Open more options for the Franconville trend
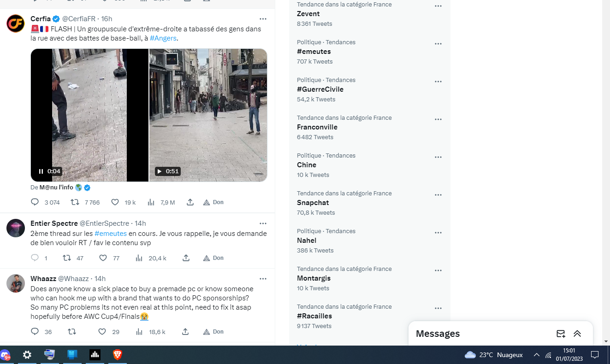Viewport: 610px width, 364px height. (438, 119)
